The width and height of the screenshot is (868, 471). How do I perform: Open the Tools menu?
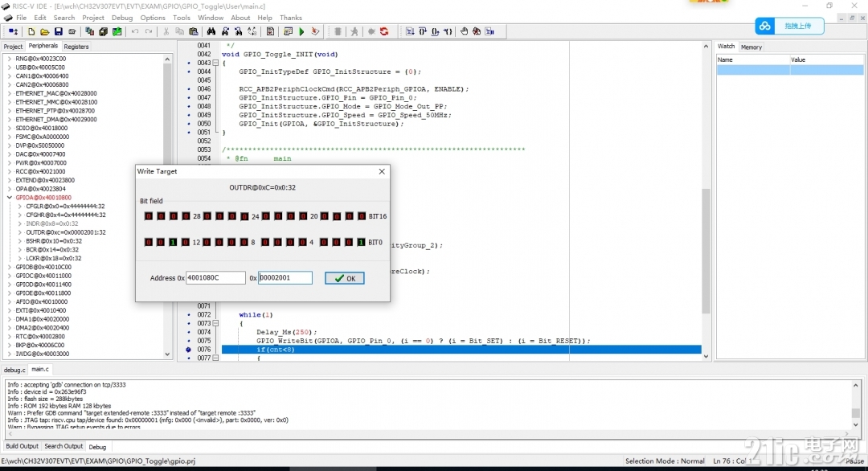[x=182, y=18]
